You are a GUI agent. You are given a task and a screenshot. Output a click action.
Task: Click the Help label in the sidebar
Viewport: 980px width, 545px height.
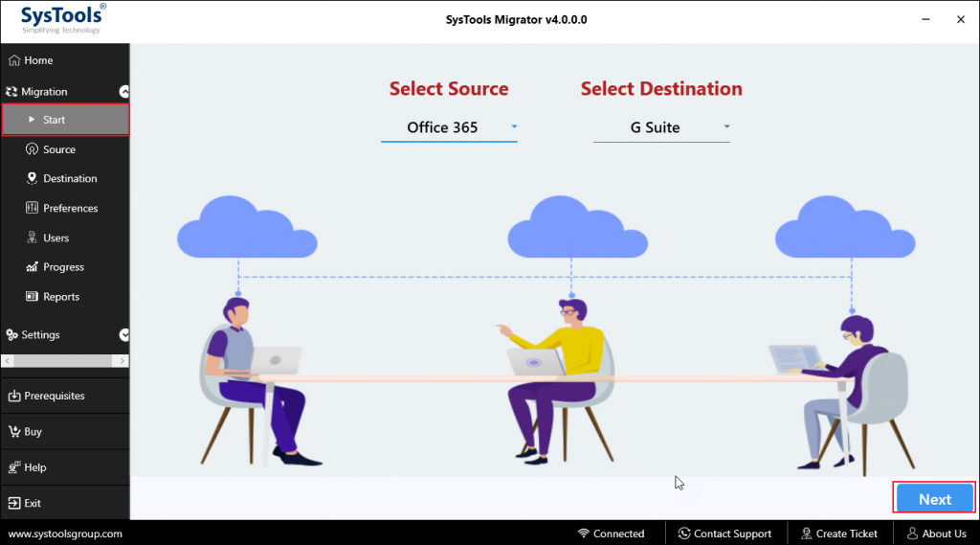35,467
